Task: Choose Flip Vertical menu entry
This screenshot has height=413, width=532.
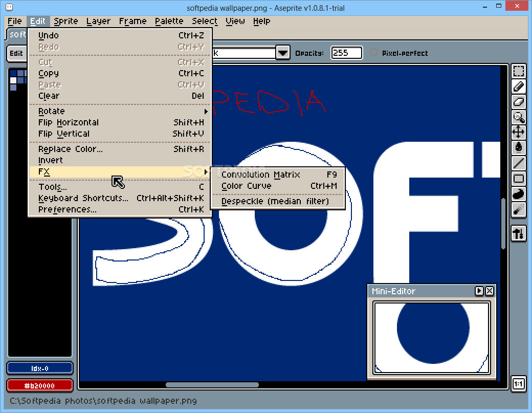Action: click(x=120, y=134)
